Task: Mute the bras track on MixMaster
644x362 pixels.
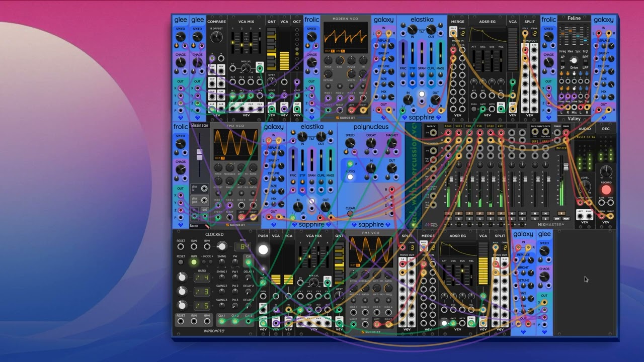Action: point(448,213)
